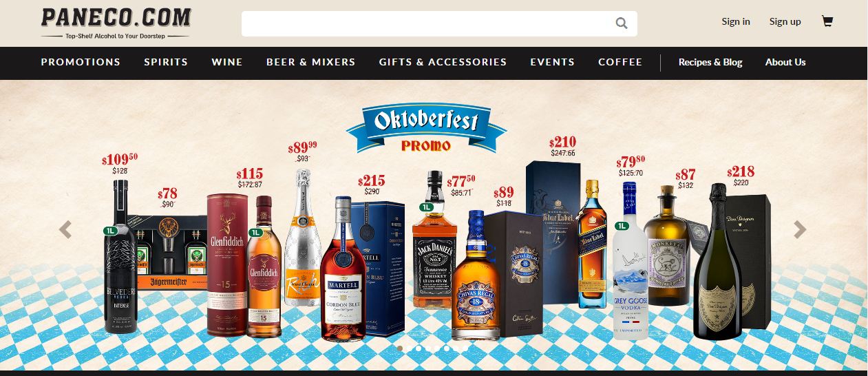868x376 pixels.
Task: Click the Sign up link
Action: point(785,21)
